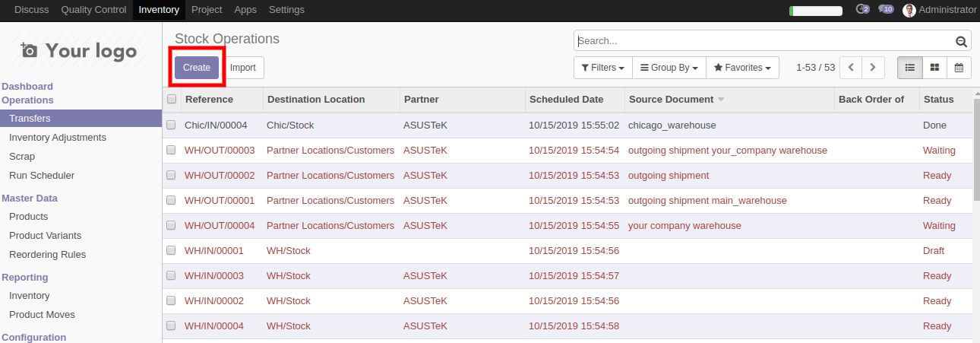Open the activities notification icon

[861, 10]
